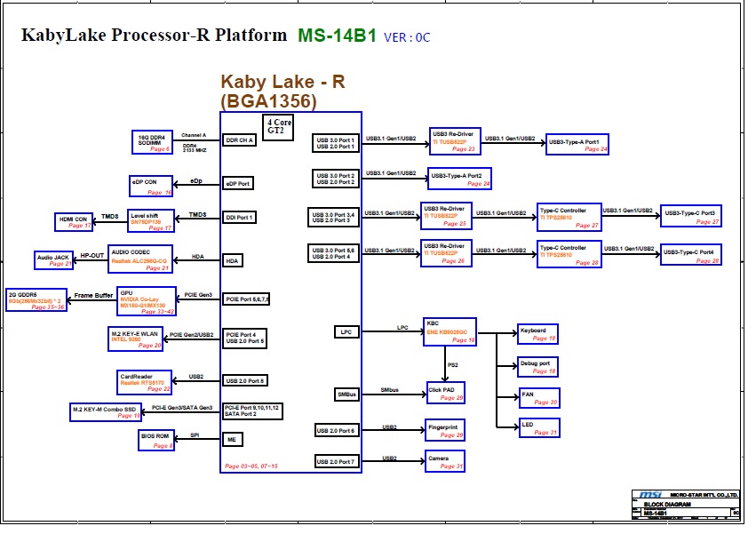Select the Debug port block
Screen dimensions: 756x534
[x=537, y=367]
